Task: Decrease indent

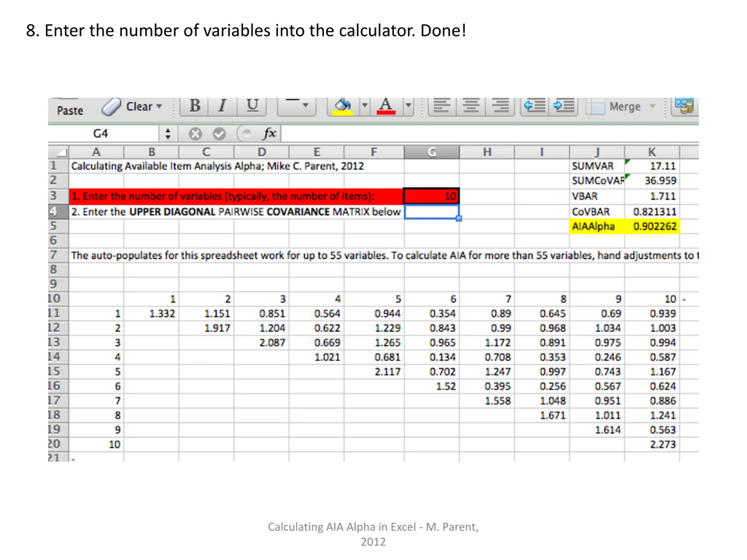Action: pos(535,106)
